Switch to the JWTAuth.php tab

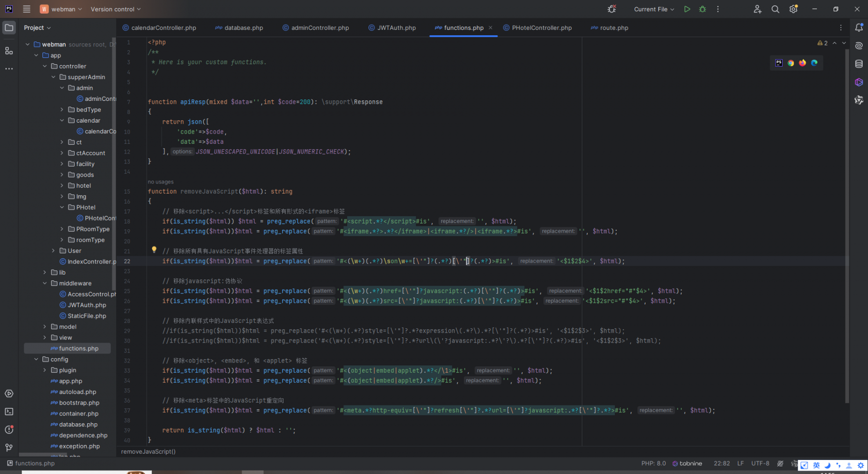click(x=392, y=28)
